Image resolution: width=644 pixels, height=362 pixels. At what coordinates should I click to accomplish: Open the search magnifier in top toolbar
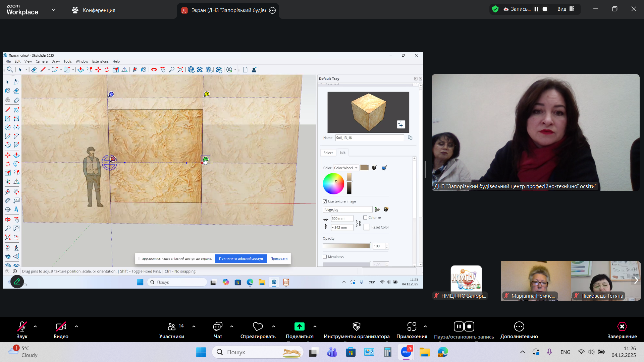click(x=10, y=69)
